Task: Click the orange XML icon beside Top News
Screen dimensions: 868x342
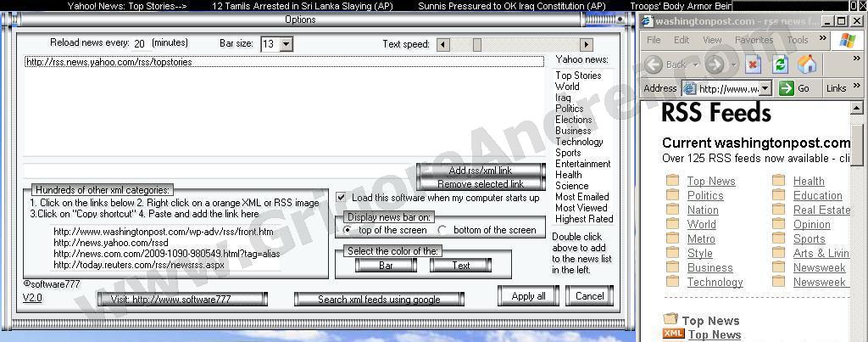Action: coord(673,334)
